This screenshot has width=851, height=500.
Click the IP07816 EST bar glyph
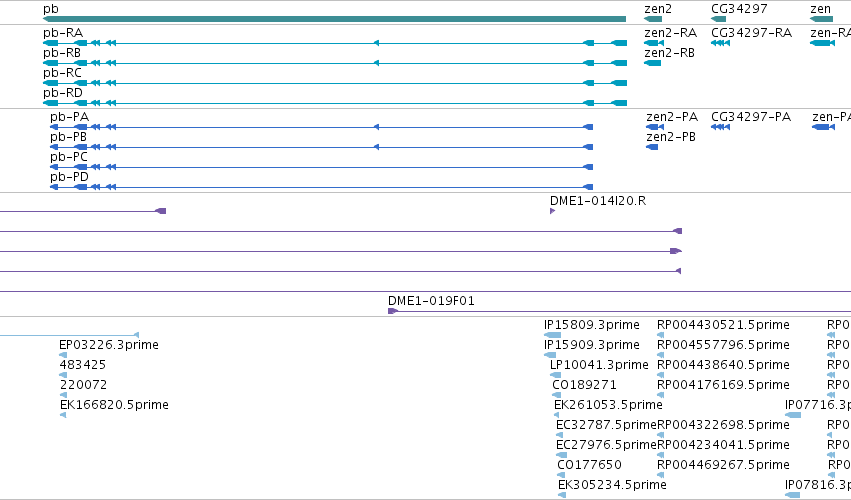(792, 495)
